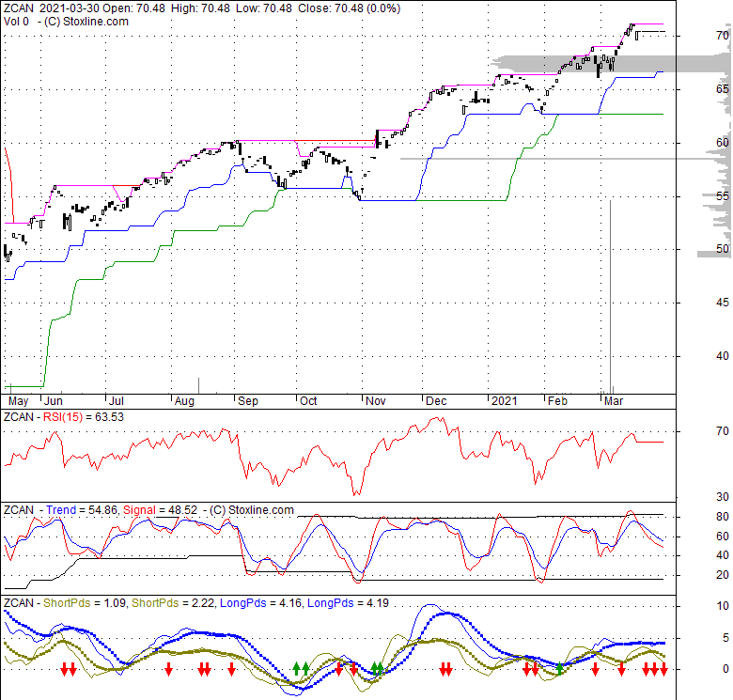Screen dimensions: 733x700
Task: Click the 55 price axis label
Action: [723, 195]
